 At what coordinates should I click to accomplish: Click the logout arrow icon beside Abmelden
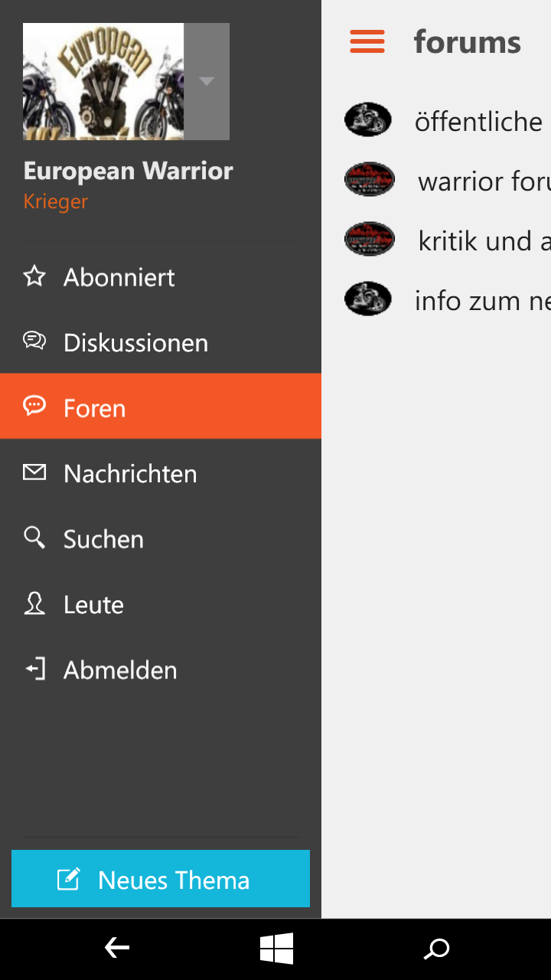[x=34, y=669]
